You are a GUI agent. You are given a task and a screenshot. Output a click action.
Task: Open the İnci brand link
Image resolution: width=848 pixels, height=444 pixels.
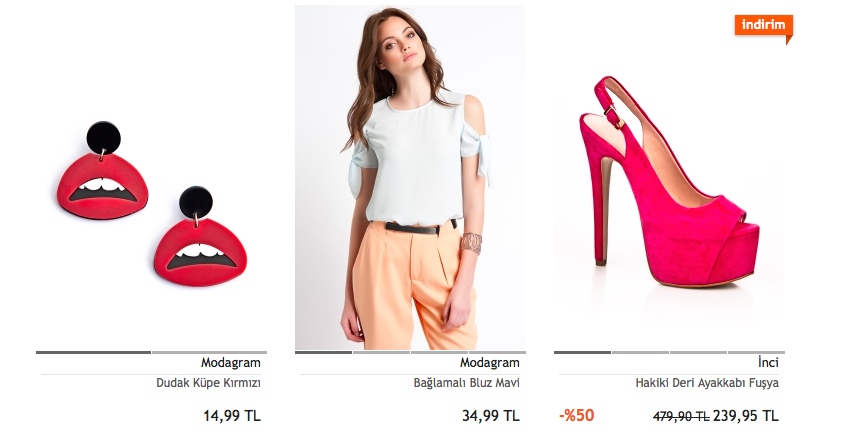coord(768,362)
